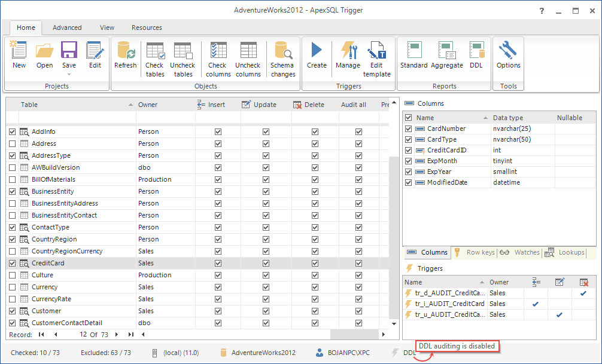Click the Edit project icon

(95, 50)
